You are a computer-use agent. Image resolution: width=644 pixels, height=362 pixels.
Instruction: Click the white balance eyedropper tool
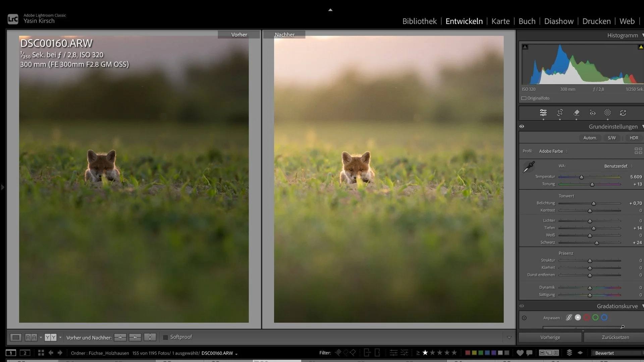coord(529,167)
